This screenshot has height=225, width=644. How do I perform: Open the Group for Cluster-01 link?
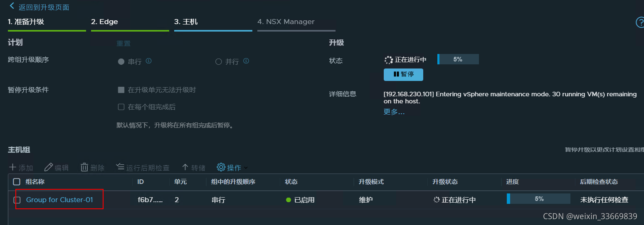coord(59,200)
